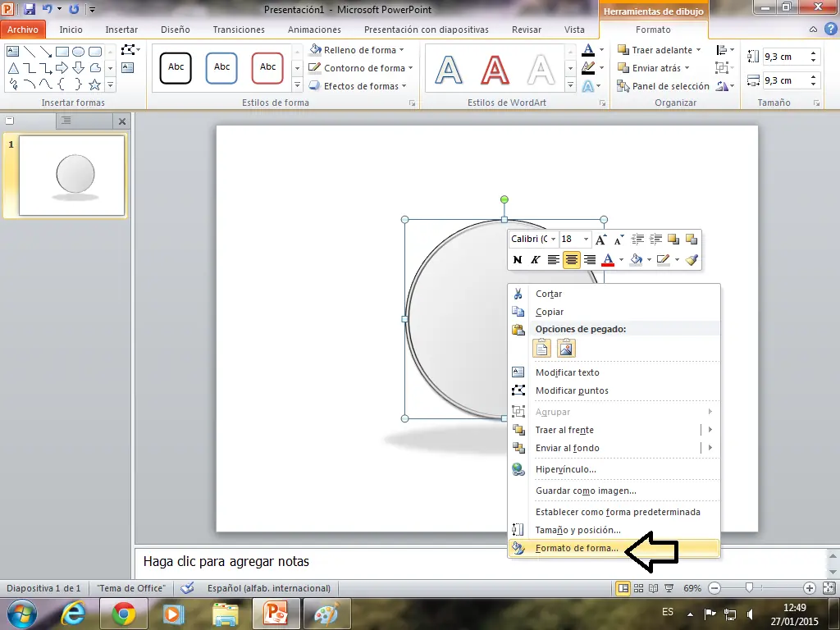
Task: Click the spell check icon in status bar
Action: pos(187,588)
